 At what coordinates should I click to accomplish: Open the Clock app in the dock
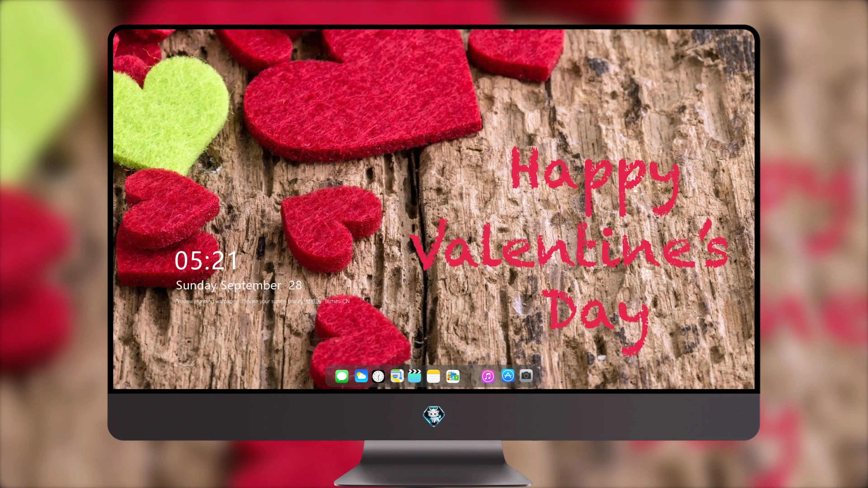point(378,376)
